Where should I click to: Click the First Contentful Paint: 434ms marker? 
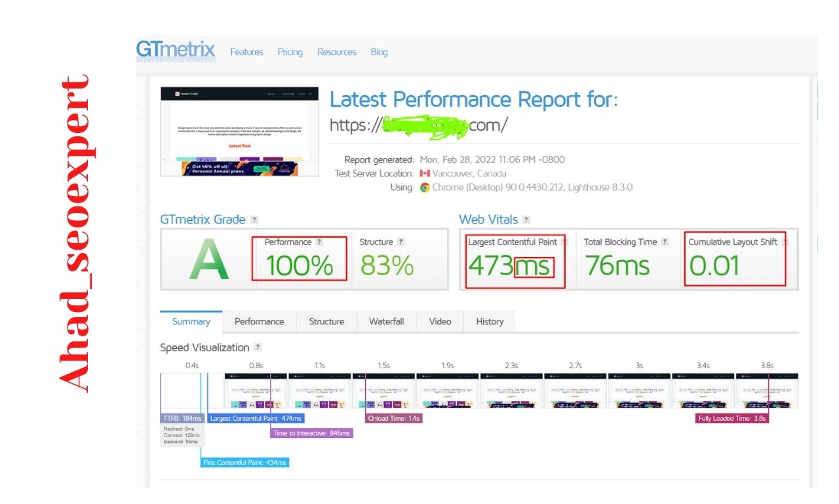pos(244,463)
